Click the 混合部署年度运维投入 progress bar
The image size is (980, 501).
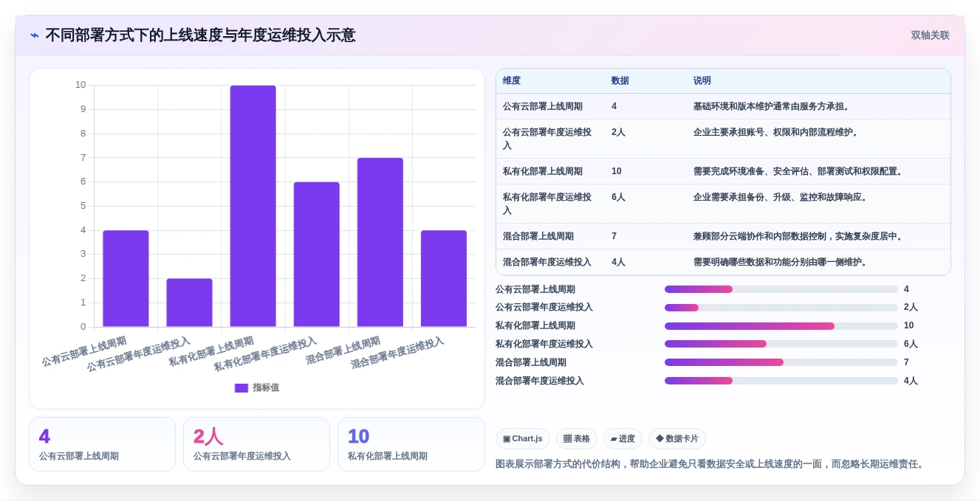[x=781, y=381]
